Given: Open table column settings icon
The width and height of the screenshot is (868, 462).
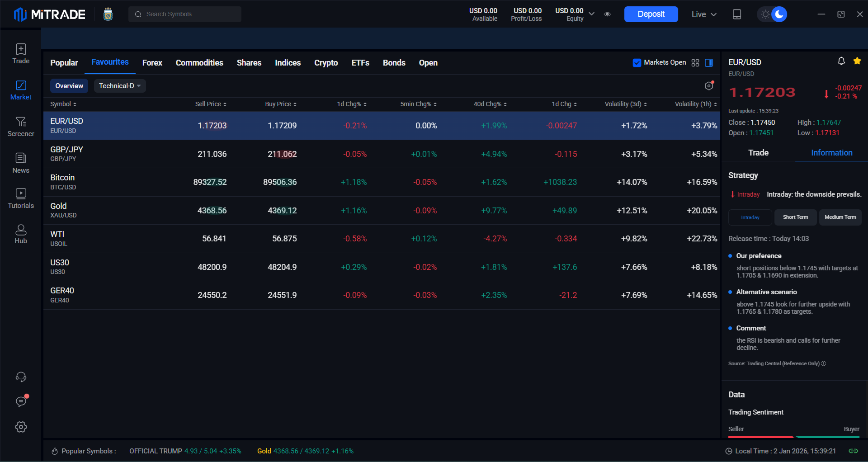Looking at the screenshot, I should (709, 85).
